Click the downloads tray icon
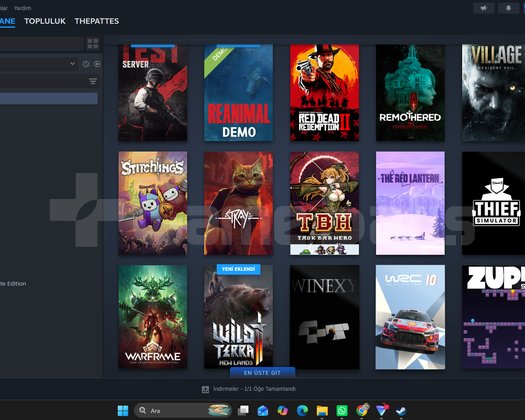This screenshot has height=420, width=525. tap(205, 389)
